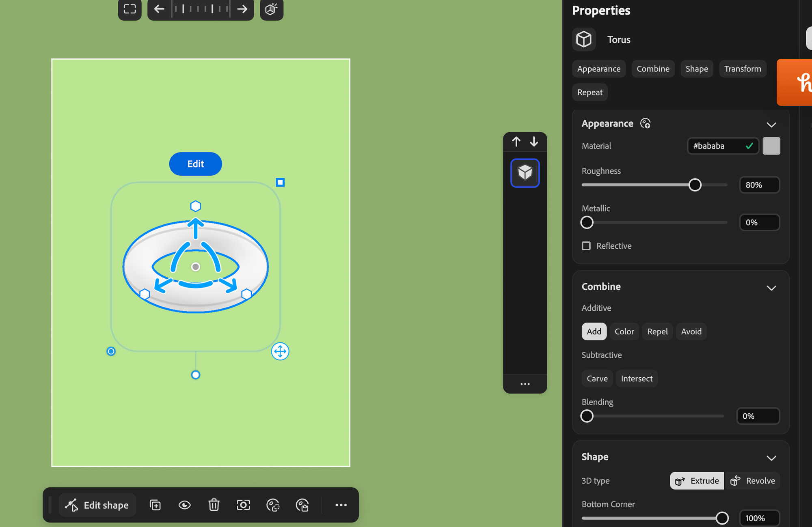Click the fit-to-frame icon at top

click(x=130, y=9)
